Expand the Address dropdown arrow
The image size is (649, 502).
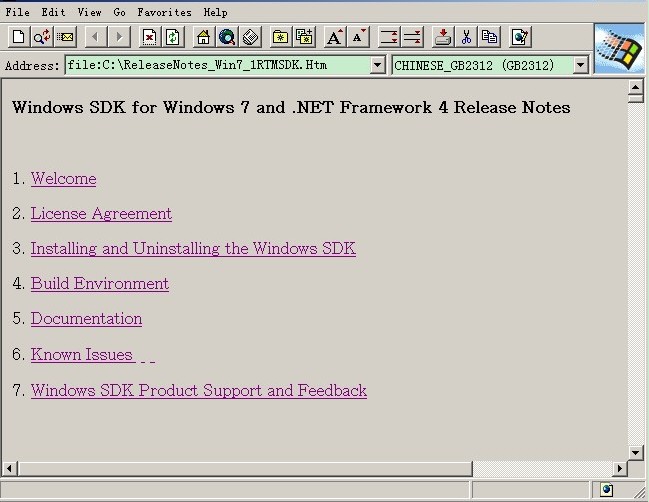pos(377,65)
